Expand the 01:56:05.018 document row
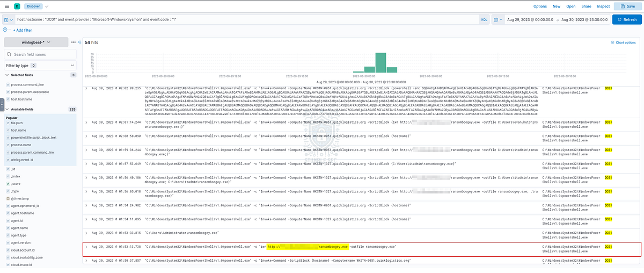Image resolution: width=644 pixels, height=273 pixels. [x=87, y=191]
